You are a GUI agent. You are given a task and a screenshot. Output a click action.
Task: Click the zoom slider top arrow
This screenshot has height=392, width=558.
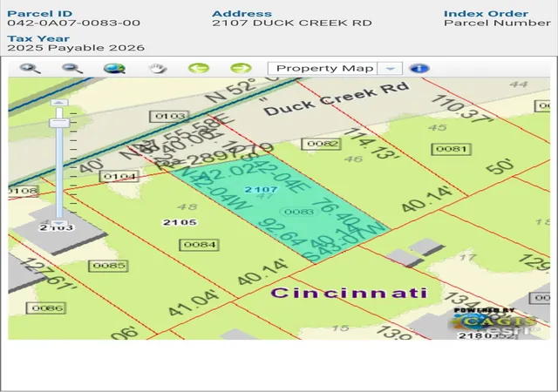click(x=59, y=103)
